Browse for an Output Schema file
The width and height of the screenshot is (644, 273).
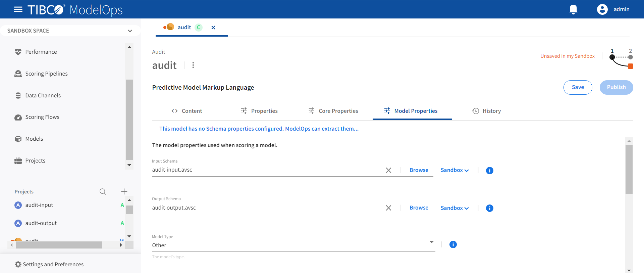pyautogui.click(x=419, y=208)
